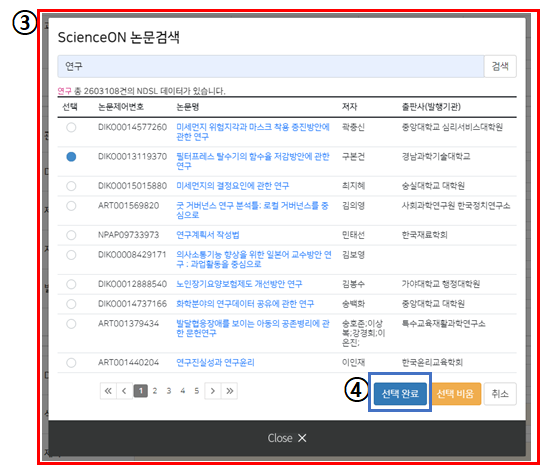
Task: Go to results page 2
Action: [x=155, y=391]
